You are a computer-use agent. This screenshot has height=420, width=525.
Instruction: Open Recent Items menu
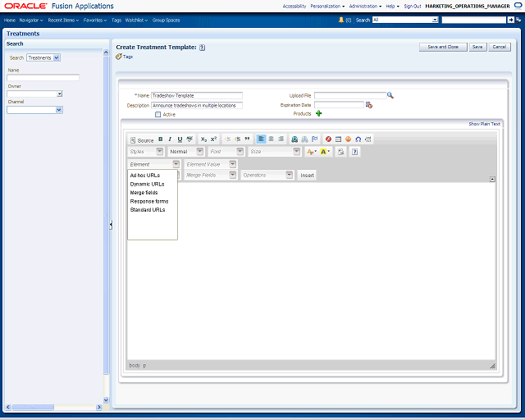tap(63, 20)
